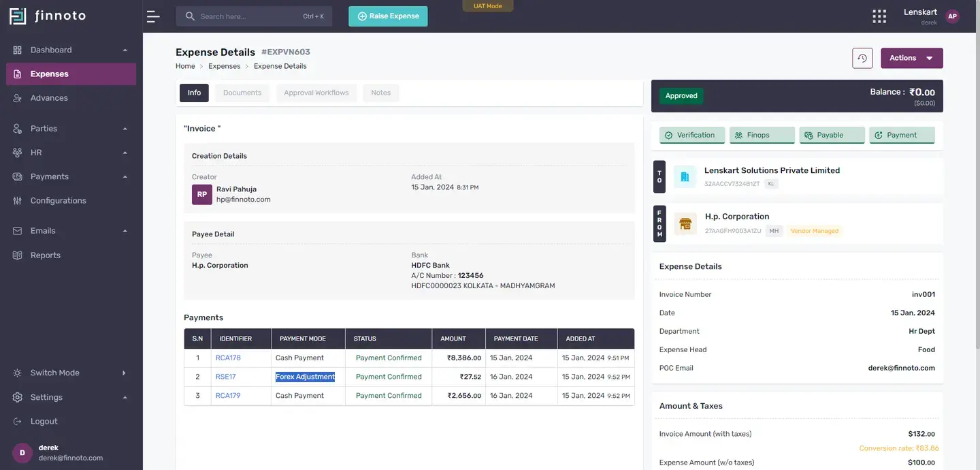Click the Lenskart building icon
The width and height of the screenshot is (980, 470).
coord(685,177)
